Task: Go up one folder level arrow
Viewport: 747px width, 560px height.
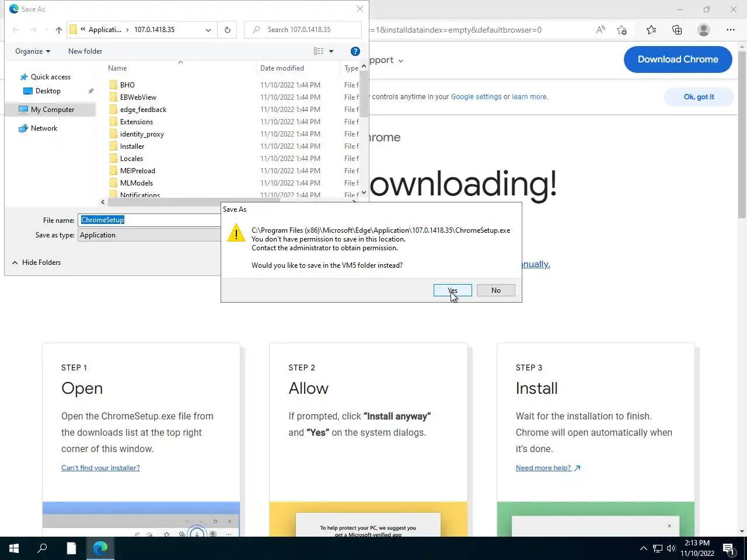Action: [58, 30]
